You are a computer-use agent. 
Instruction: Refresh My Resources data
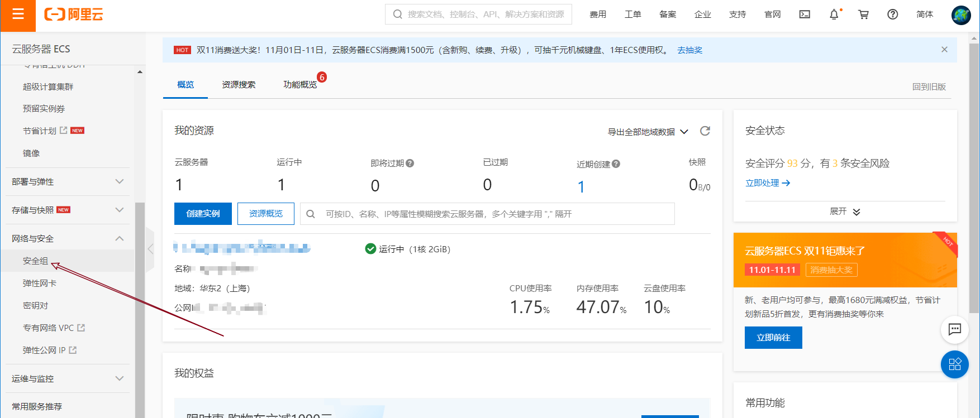(x=705, y=131)
